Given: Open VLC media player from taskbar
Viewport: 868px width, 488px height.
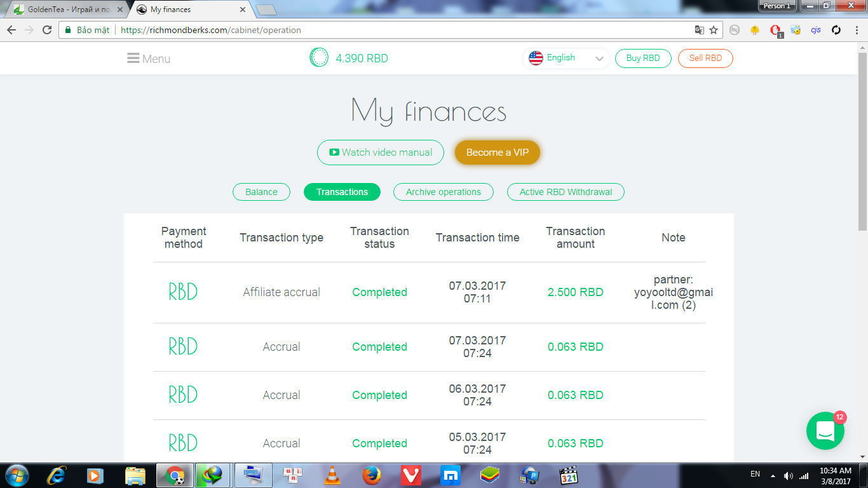Looking at the screenshot, I should coord(332,475).
